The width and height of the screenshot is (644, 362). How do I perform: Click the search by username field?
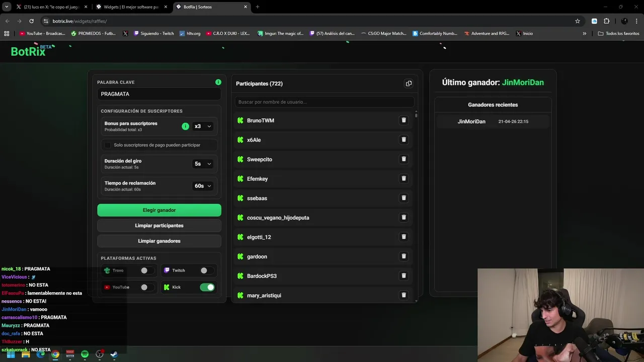(325, 102)
